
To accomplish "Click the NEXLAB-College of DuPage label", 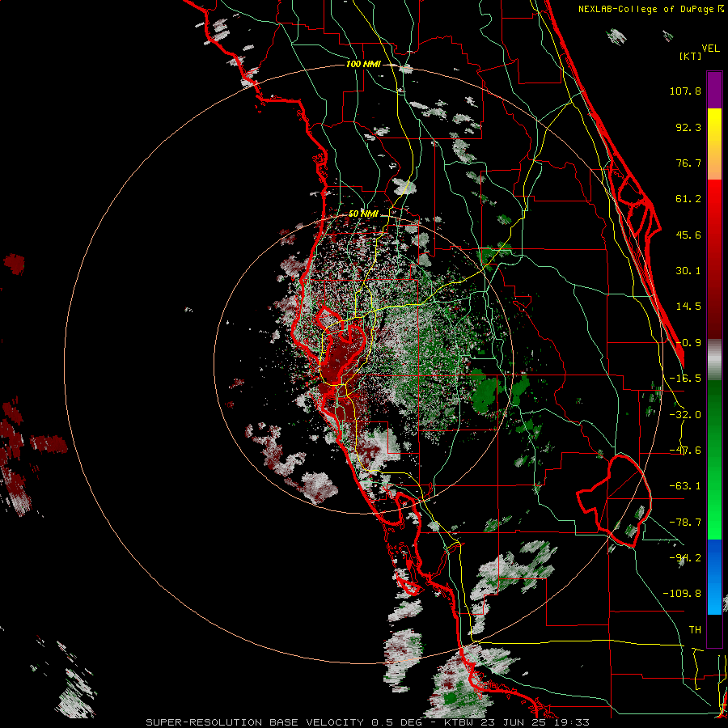I will (x=645, y=9).
